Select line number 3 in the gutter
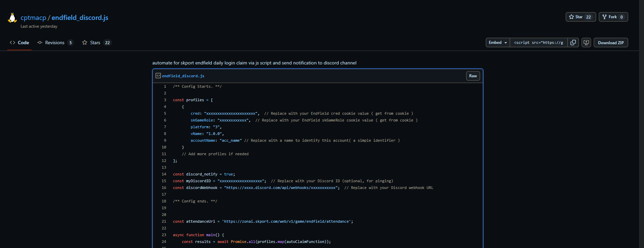The image size is (644, 248). coord(165,100)
